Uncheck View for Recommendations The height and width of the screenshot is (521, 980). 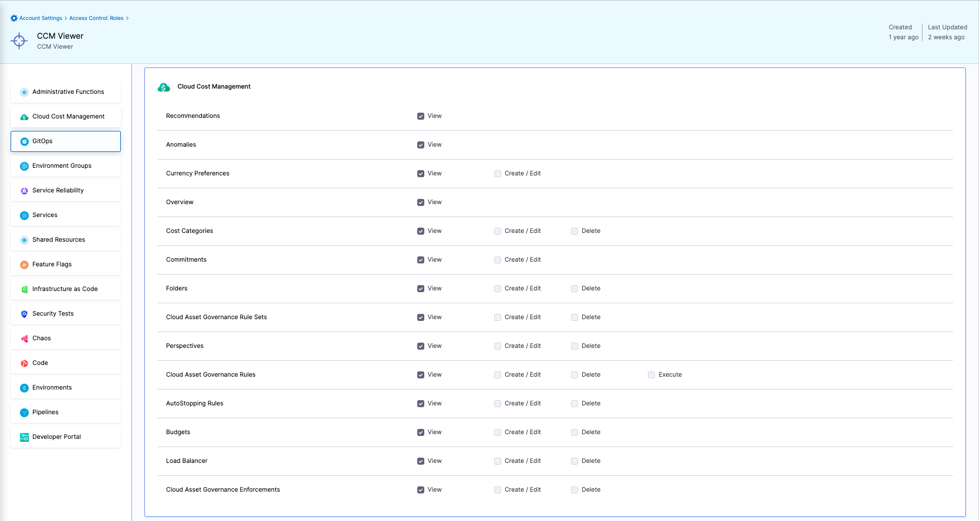point(421,116)
